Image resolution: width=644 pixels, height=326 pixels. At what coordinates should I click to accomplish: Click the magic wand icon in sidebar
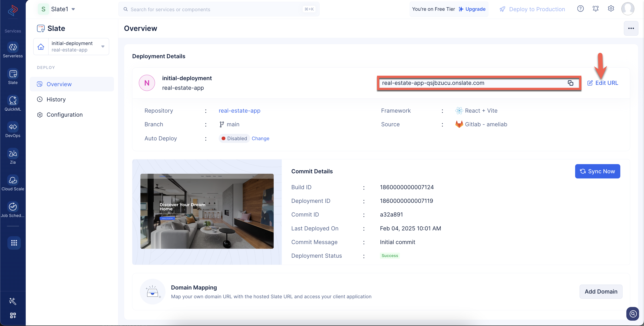pos(13,301)
